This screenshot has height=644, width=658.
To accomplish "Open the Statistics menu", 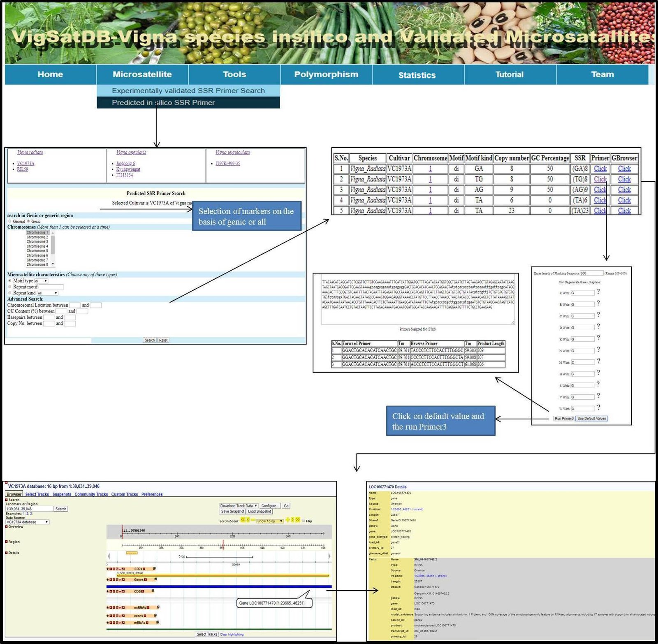I will click(x=417, y=75).
